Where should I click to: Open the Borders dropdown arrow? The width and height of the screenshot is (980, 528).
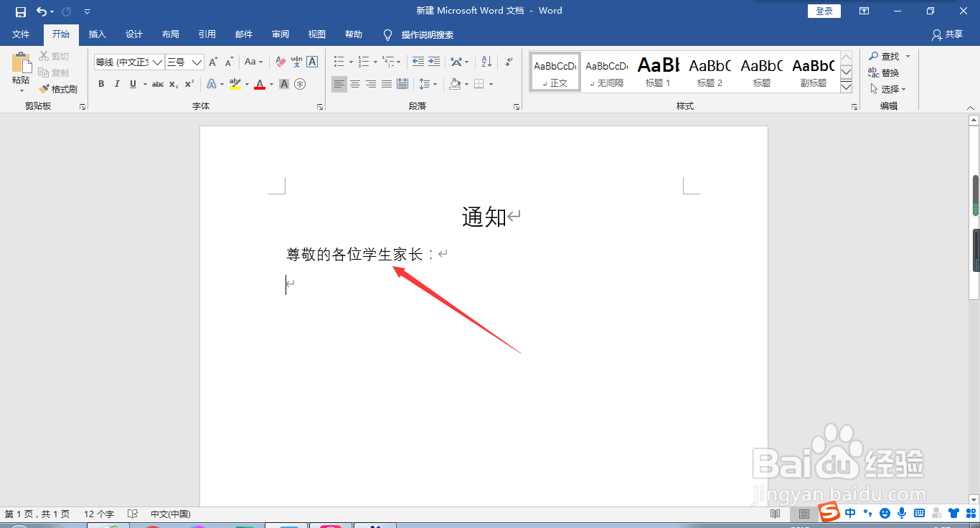point(491,84)
